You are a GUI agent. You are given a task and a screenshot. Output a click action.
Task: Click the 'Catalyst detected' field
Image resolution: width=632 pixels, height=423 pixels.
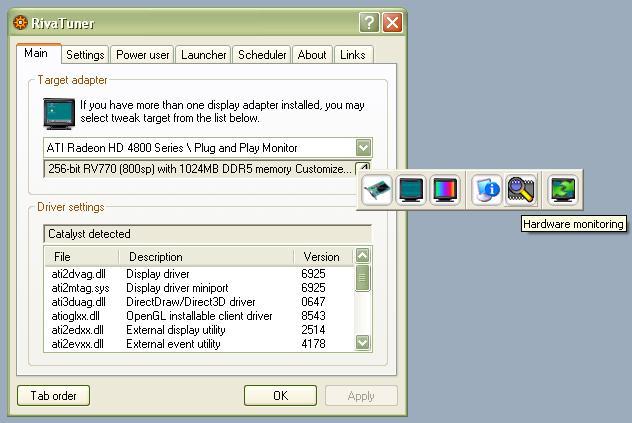click(x=207, y=234)
